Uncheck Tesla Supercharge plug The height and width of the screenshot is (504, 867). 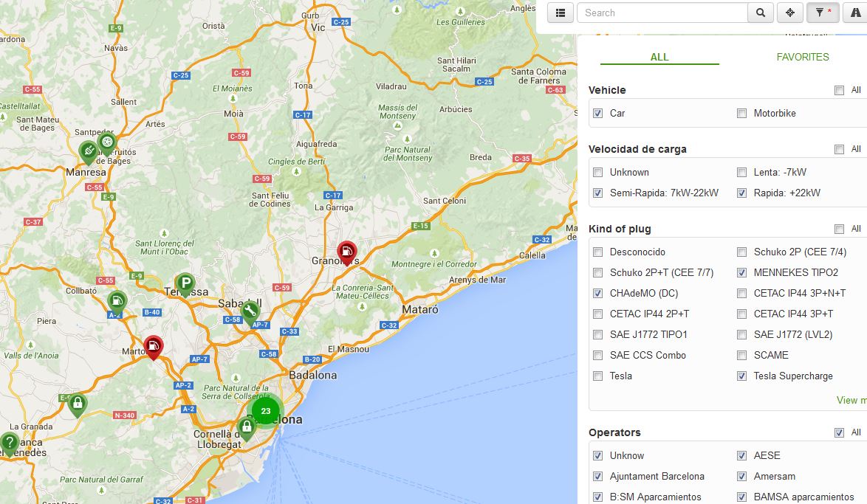coord(741,376)
